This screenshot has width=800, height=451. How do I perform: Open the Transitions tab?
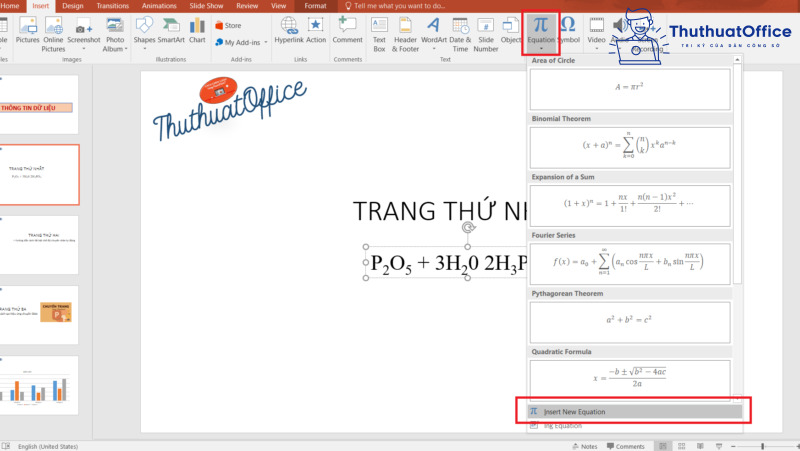[112, 6]
